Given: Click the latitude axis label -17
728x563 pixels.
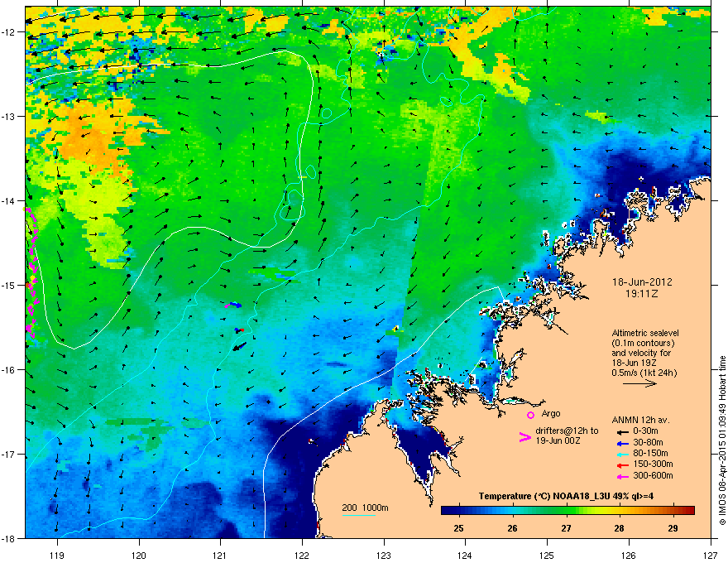Looking at the screenshot, I should (8, 454).
